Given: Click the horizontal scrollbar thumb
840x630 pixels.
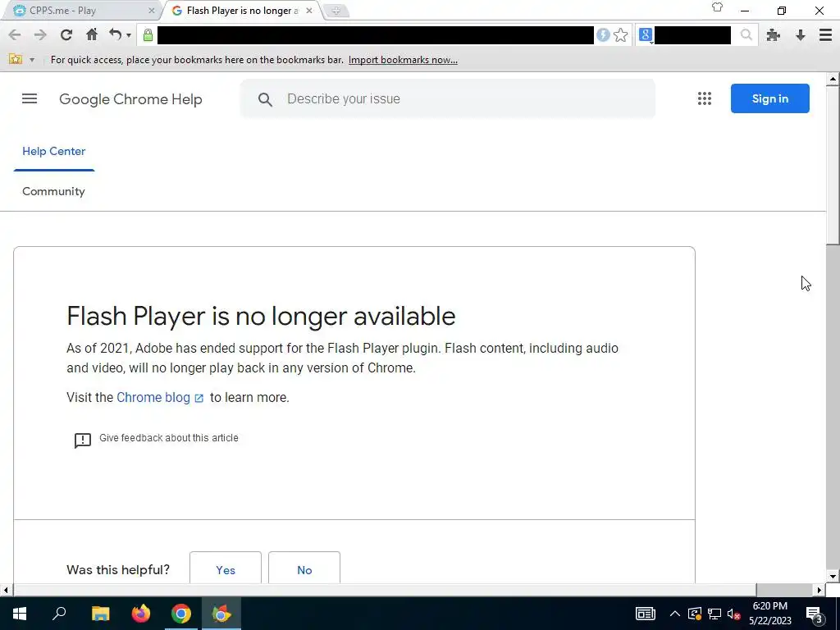Looking at the screenshot, I should pyautogui.click(x=384, y=590).
